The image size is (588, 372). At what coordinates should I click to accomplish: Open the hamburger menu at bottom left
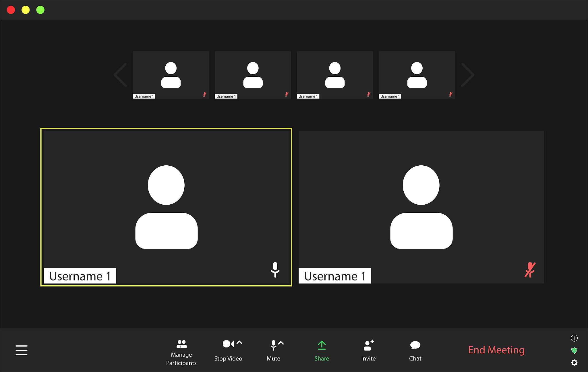click(x=22, y=350)
